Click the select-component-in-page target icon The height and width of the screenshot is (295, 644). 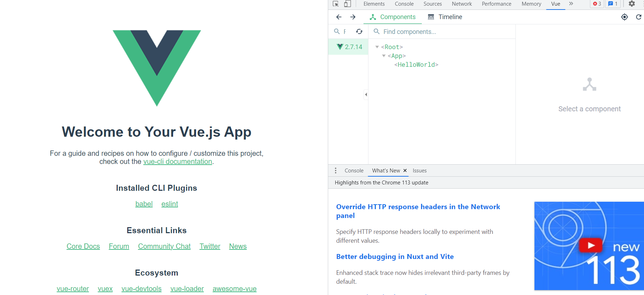point(625,17)
